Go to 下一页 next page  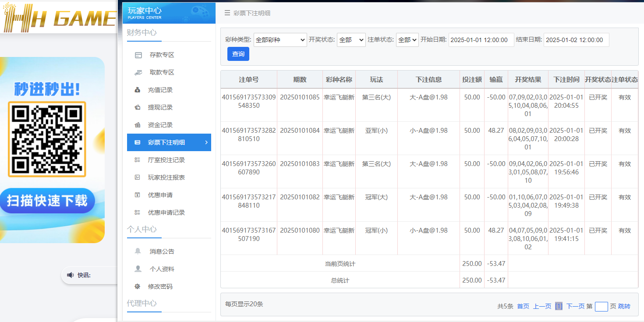point(573,306)
